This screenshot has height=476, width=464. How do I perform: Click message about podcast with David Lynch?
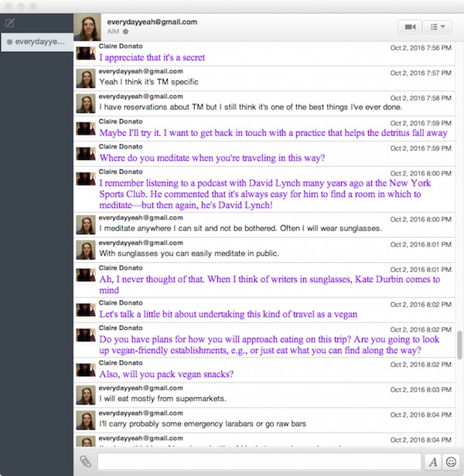[x=264, y=194]
